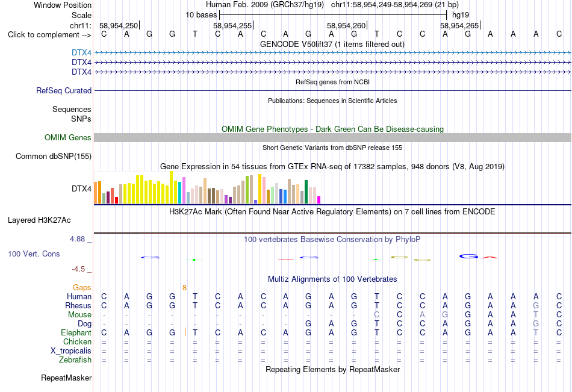Click the Layered H3K27Ac track label
The height and width of the screenshot is (392, 572).
39,220
